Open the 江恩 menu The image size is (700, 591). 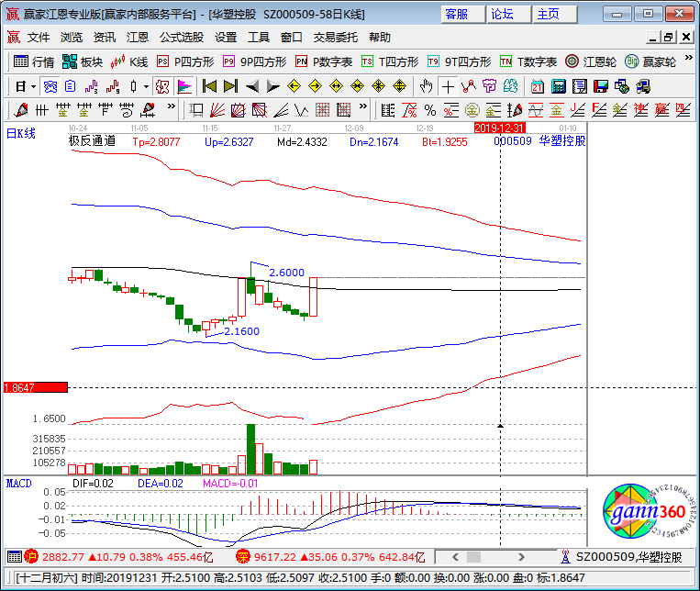pos(137,37)
